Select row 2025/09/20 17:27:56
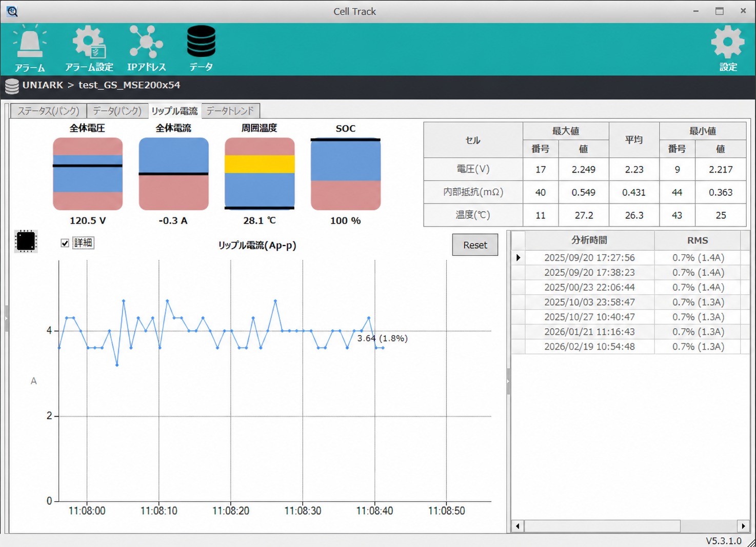 630,258
